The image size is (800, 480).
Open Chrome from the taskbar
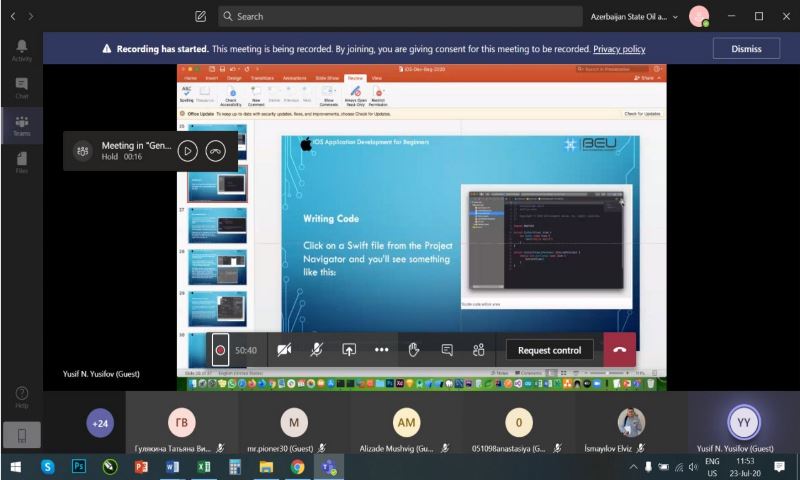pyautogui.click(x=297, y=467)
